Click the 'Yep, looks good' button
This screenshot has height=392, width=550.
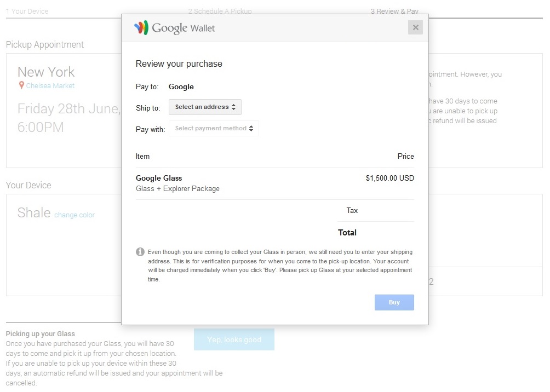point(234,339)
